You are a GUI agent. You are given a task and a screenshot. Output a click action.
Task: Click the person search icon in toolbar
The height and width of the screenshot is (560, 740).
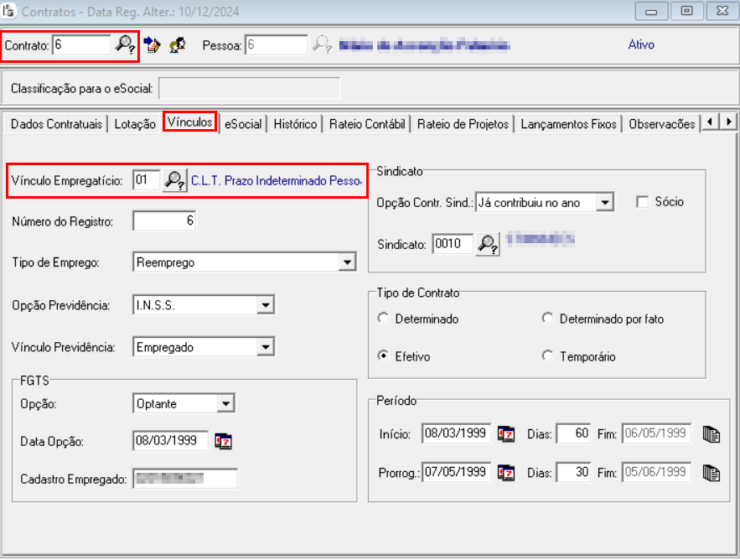pyautogui.click(x=177, y=44)
